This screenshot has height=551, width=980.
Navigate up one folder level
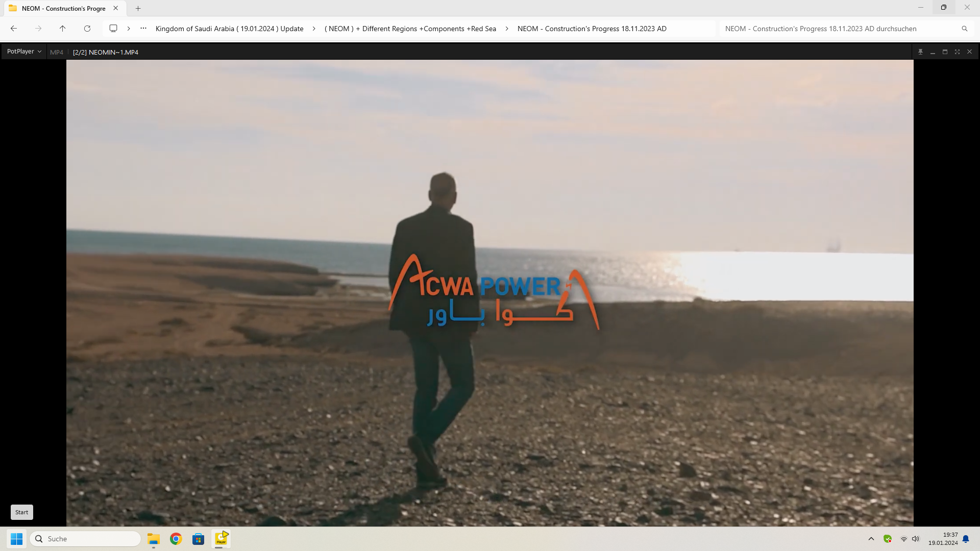[63, 29]
